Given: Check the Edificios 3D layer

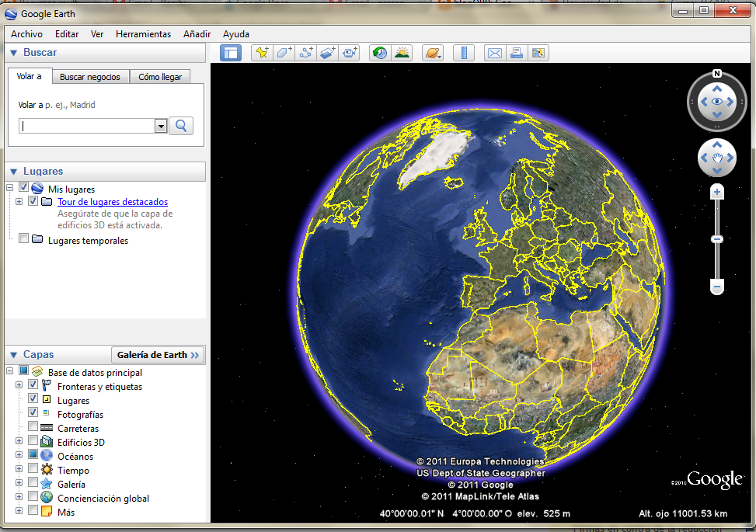Looking at the screenshot, I should [32, 442].
